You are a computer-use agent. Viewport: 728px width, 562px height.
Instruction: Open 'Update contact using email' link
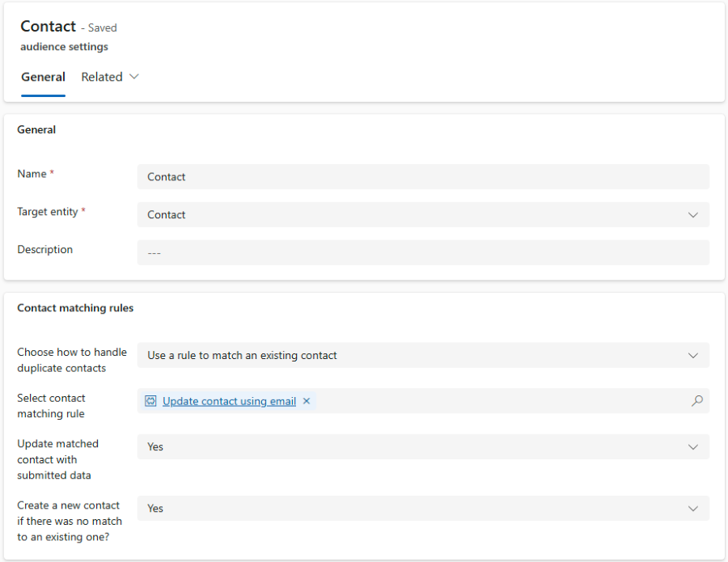[229, 401]
